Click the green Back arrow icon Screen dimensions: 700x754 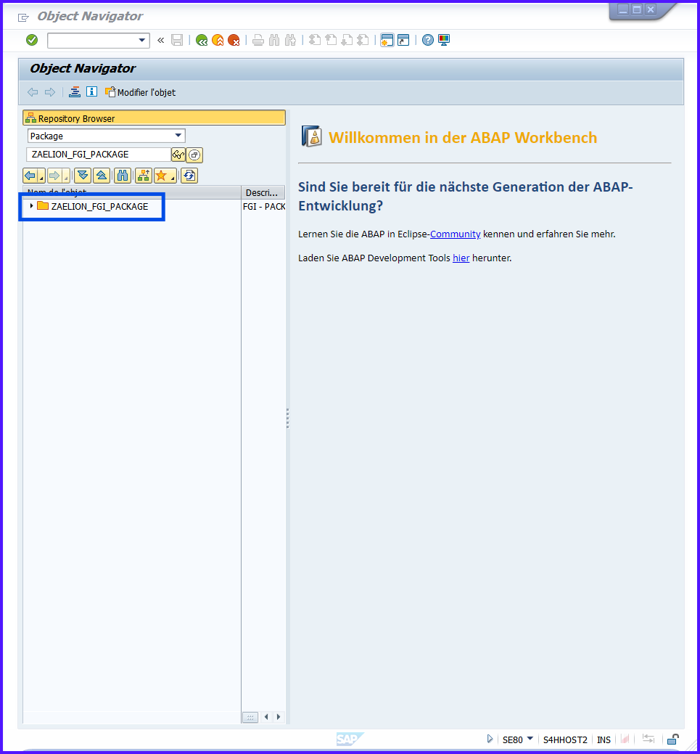coord(202,40)
